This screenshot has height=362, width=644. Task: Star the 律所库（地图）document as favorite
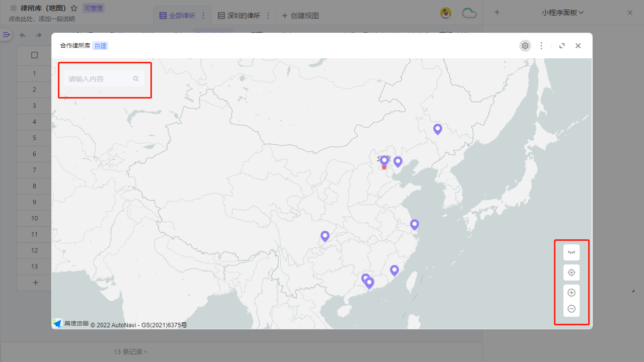tap(74, 8)
